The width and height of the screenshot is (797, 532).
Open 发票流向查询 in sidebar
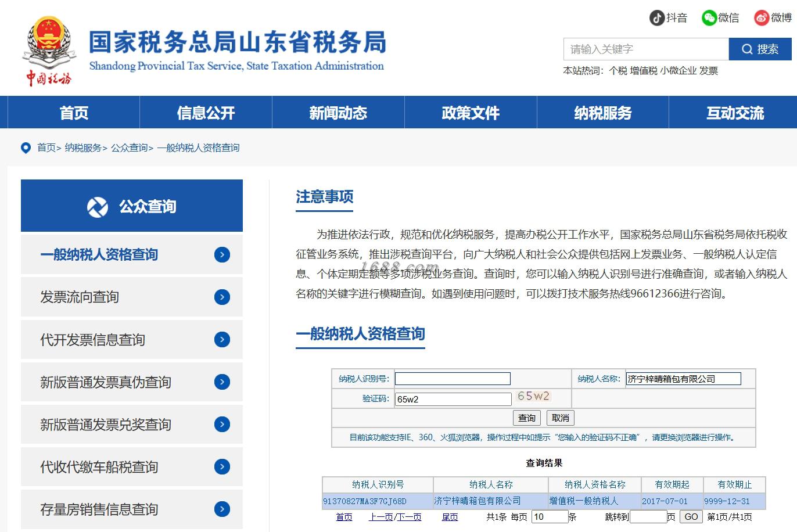click(x=132, y=297)
